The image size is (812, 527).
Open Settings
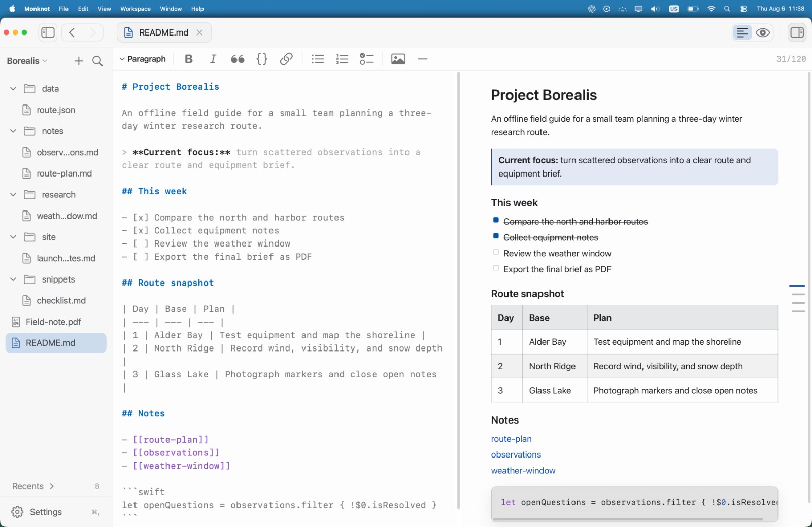pyautogui.click(x=56, y=512)
